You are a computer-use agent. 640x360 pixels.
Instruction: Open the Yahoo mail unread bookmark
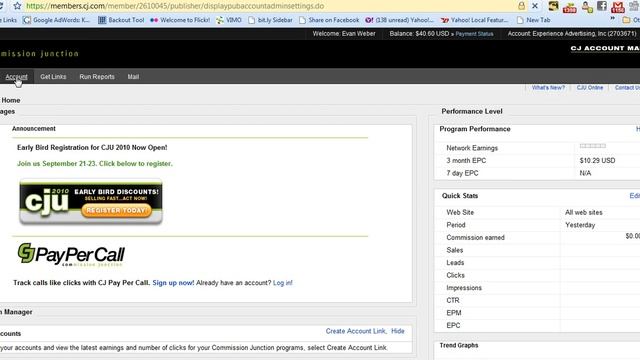[x=399, y=20]
